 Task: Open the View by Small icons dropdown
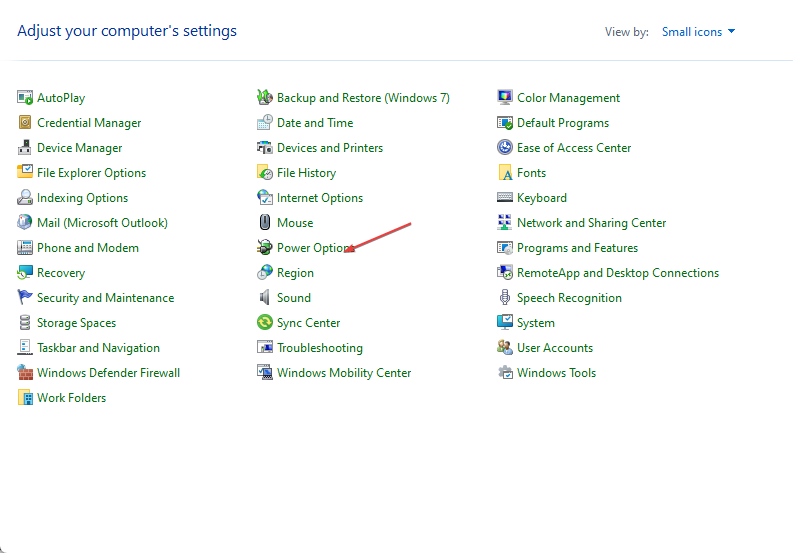(x=698, y=32)
